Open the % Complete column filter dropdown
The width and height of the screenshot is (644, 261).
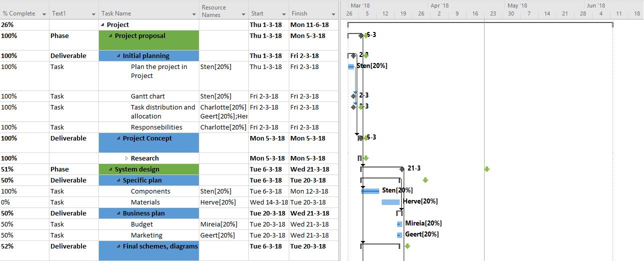point(44,14)
